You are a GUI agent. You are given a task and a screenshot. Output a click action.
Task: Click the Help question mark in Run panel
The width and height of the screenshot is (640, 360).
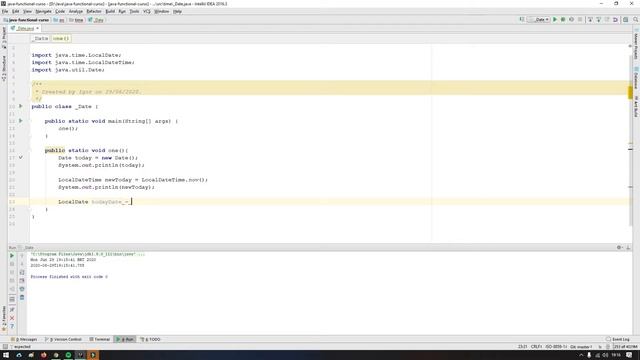click(x=12, y=327)
